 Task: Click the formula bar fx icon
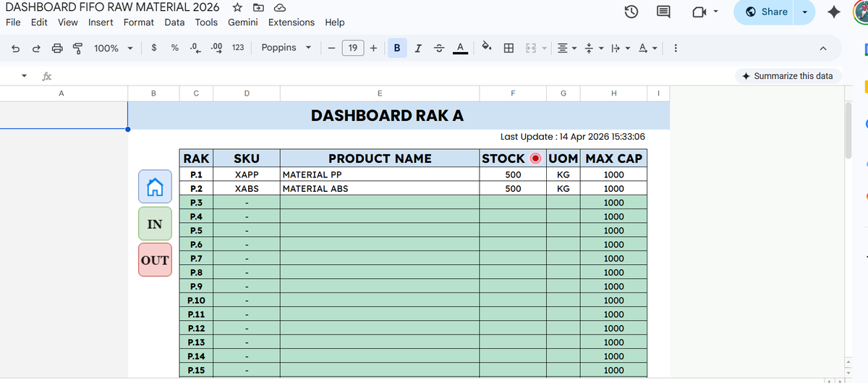(x=46, y=76)
